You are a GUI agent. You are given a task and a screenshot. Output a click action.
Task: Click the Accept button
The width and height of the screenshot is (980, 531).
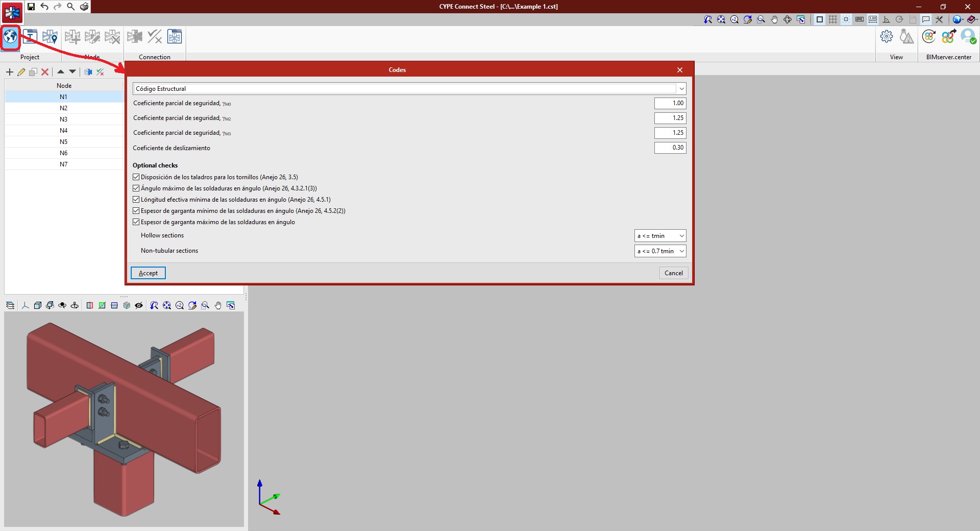(148, 273)
